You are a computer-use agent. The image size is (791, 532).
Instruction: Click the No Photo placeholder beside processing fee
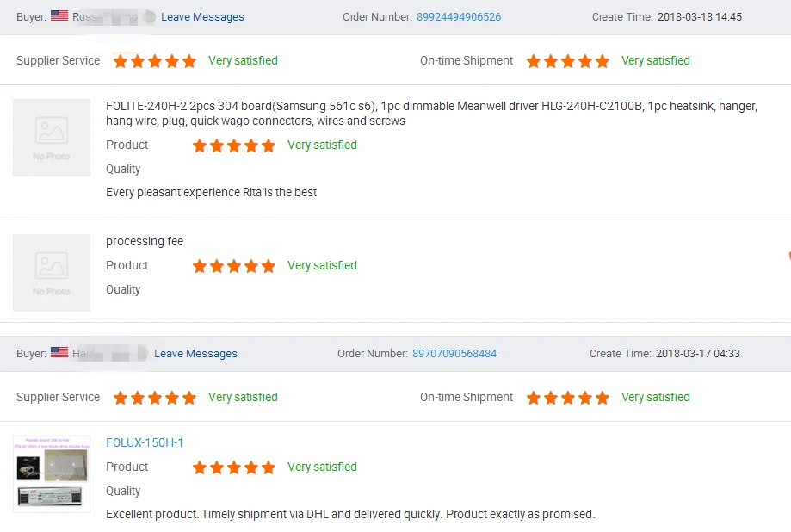click(52, 272)
